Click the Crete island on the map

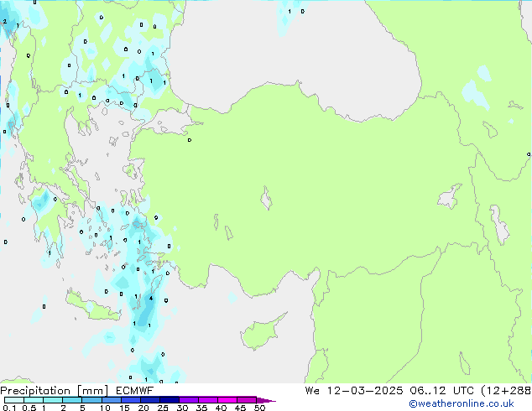[x=93, y=307]
